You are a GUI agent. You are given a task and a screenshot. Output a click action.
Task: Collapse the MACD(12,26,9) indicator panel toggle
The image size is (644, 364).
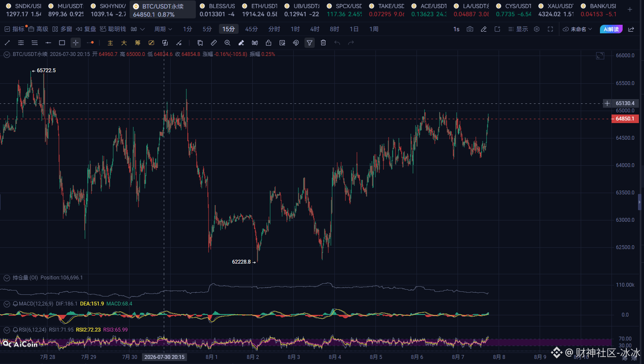point(7,304)
